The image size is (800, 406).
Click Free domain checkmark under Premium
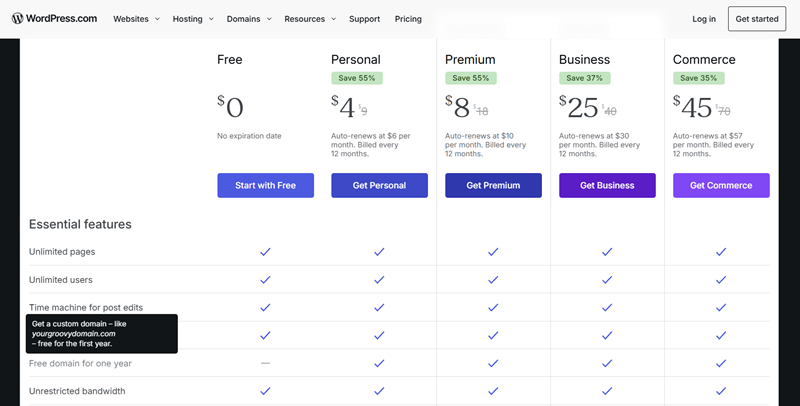click(x=493, y=363)
